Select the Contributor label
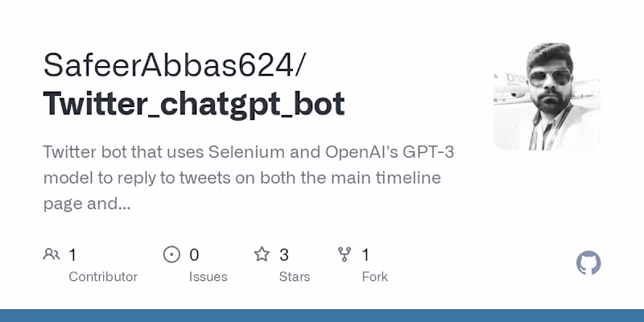Screen dimensions: 644x322 click(103, 277)
